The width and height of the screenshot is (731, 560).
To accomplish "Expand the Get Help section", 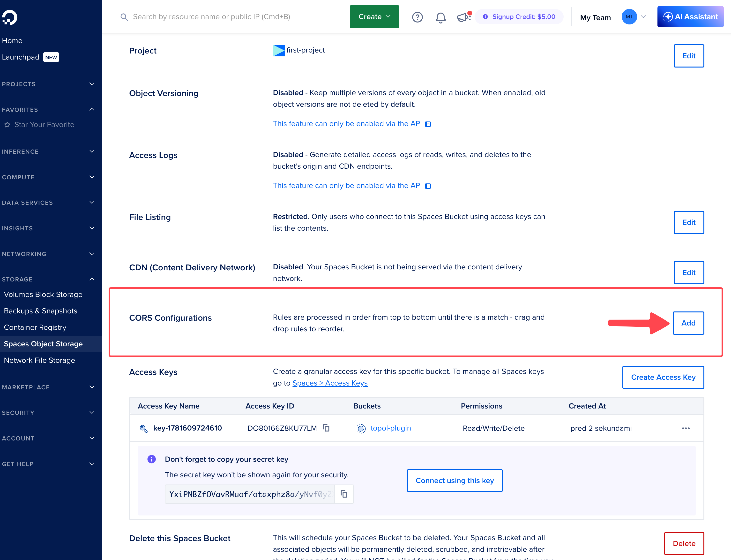I will point(92,464).
